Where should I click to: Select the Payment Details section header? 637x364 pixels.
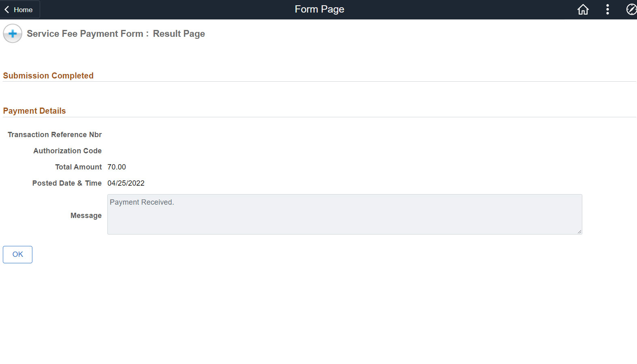(34, 111)
